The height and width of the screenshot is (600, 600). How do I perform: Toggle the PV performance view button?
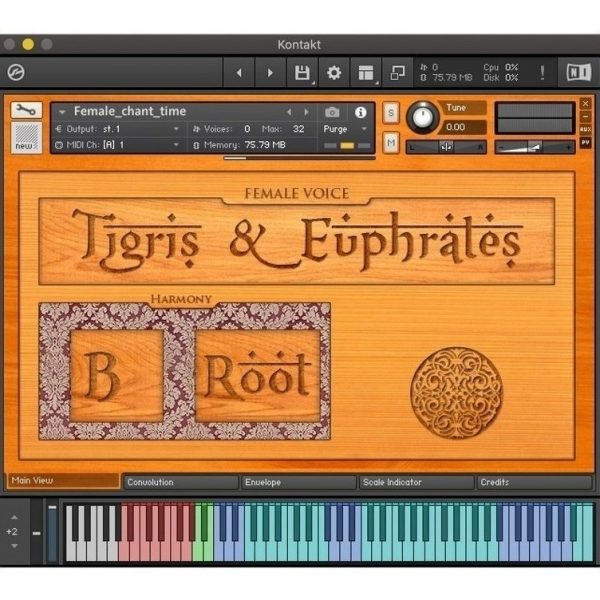585,142
